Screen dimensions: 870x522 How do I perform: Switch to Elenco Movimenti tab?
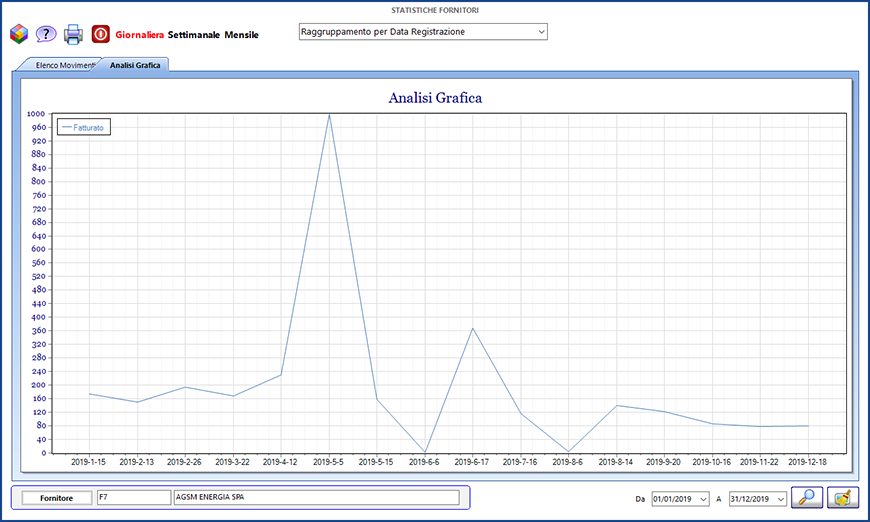[64, 65]
